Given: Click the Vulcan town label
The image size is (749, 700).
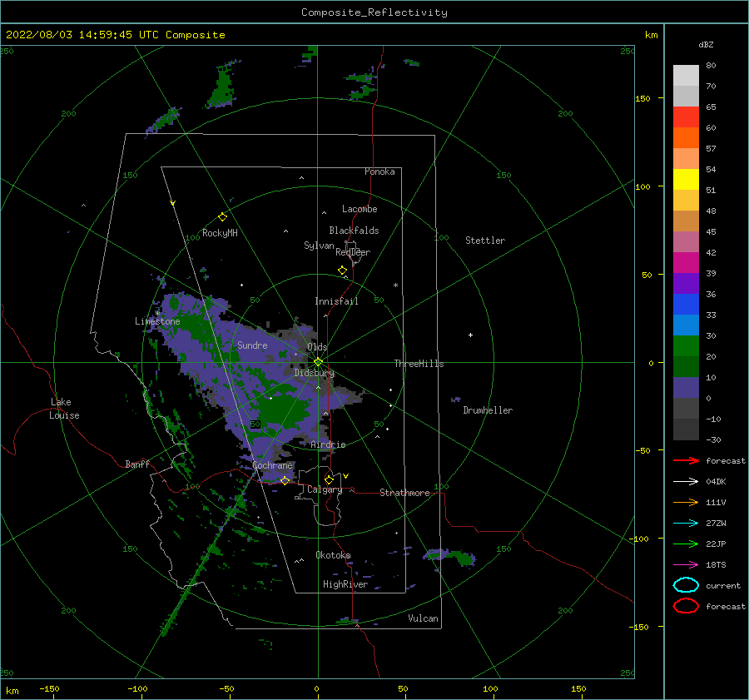Looking at the screenshot, I should [x=423, y=618].
